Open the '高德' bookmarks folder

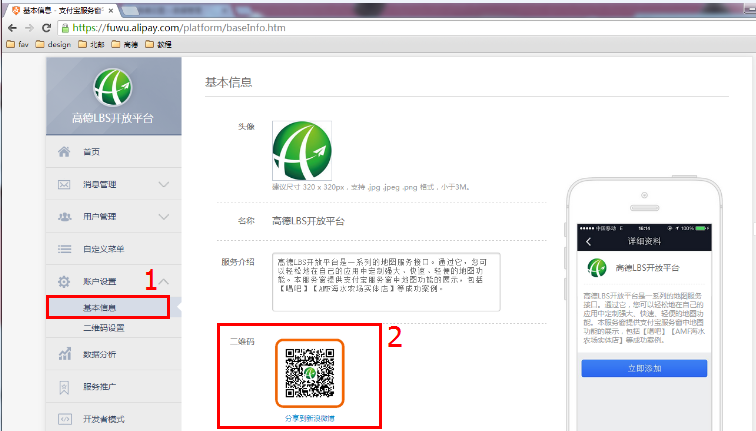125,44
